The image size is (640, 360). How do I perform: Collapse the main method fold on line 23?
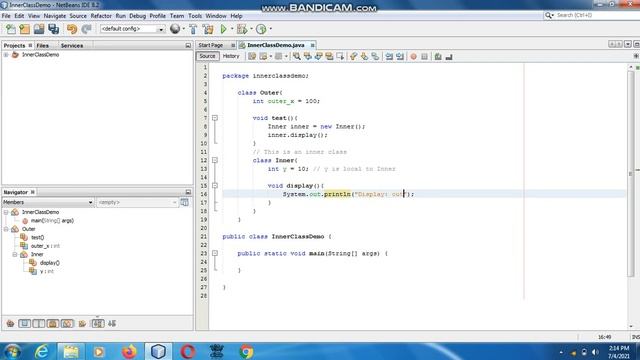215,253
